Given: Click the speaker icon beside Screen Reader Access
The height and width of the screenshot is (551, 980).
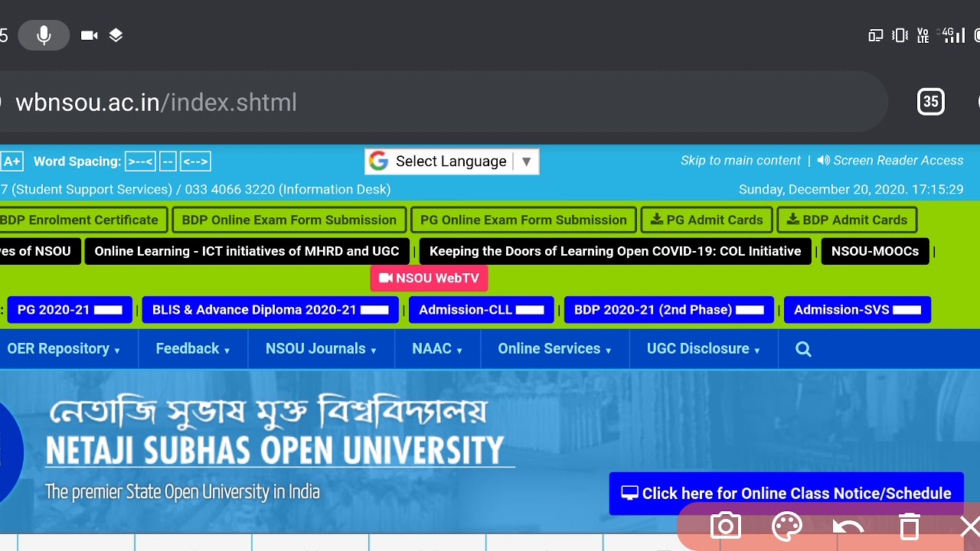Looking at the screenshot, I should click(823, 161).
